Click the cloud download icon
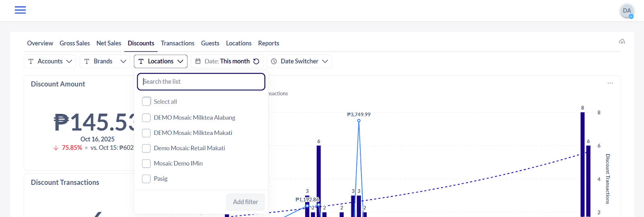 pos(622,42)
